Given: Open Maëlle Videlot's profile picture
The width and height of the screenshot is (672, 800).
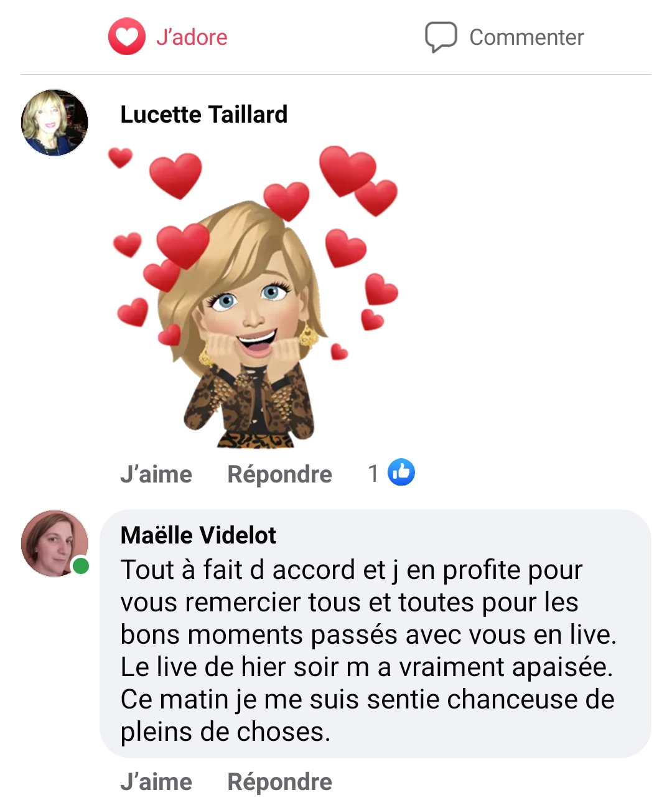Looking at the screenshot, I should (x=54, y=543).
